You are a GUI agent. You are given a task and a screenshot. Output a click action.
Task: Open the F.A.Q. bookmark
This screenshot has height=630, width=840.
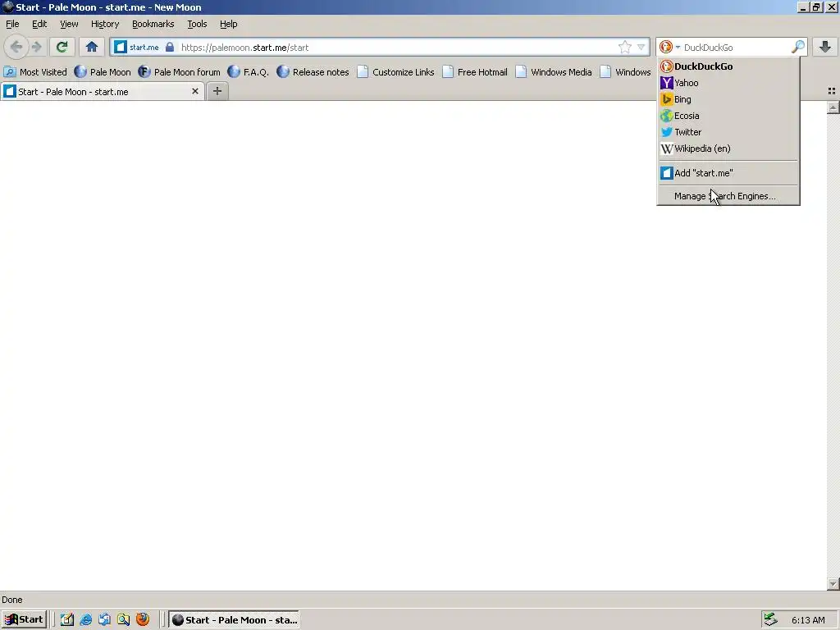[248, 72]
